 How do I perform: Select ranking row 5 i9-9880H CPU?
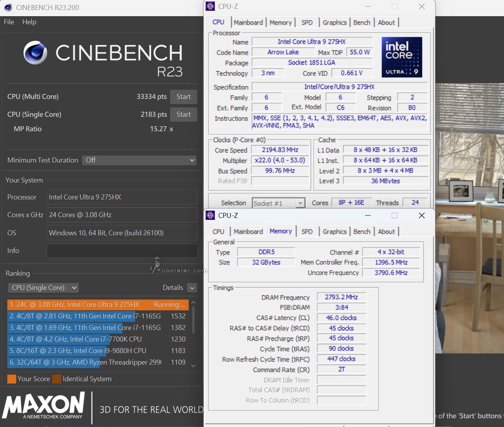coord(98,351)
